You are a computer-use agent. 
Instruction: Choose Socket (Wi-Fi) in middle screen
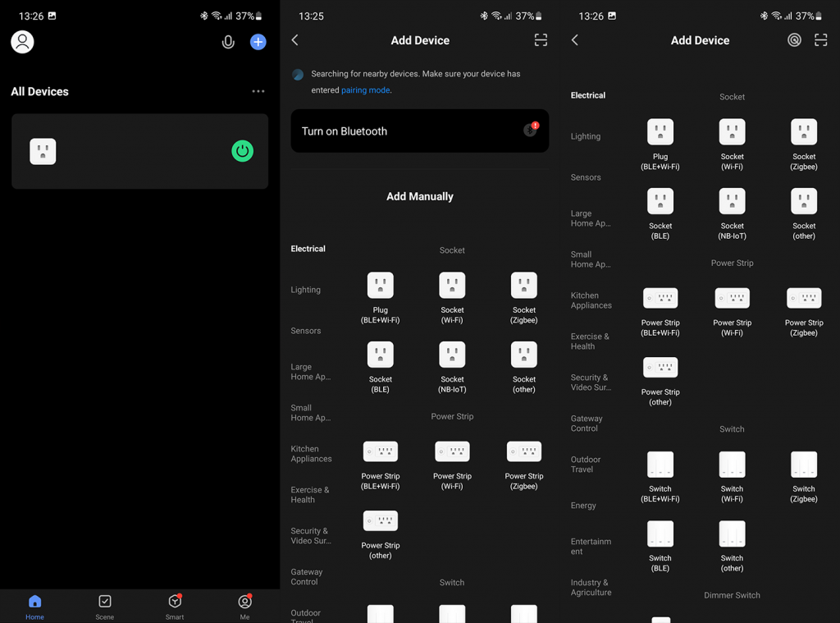click(452, 298)
